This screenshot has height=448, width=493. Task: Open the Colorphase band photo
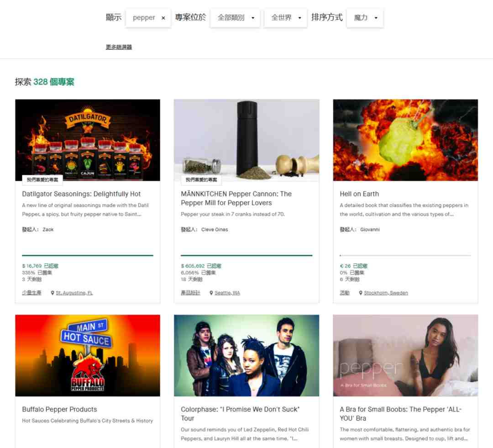tap(246, 355)
